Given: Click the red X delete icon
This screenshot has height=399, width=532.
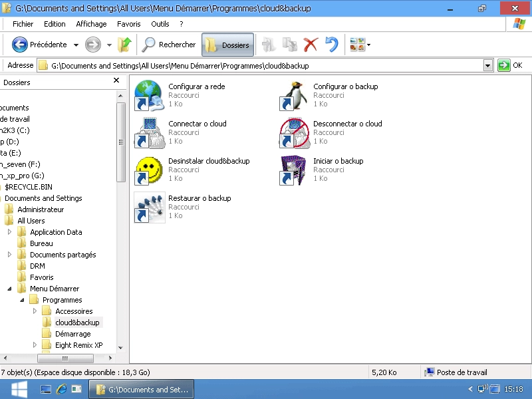Looking at the screenshot, I should coord(311,45).
